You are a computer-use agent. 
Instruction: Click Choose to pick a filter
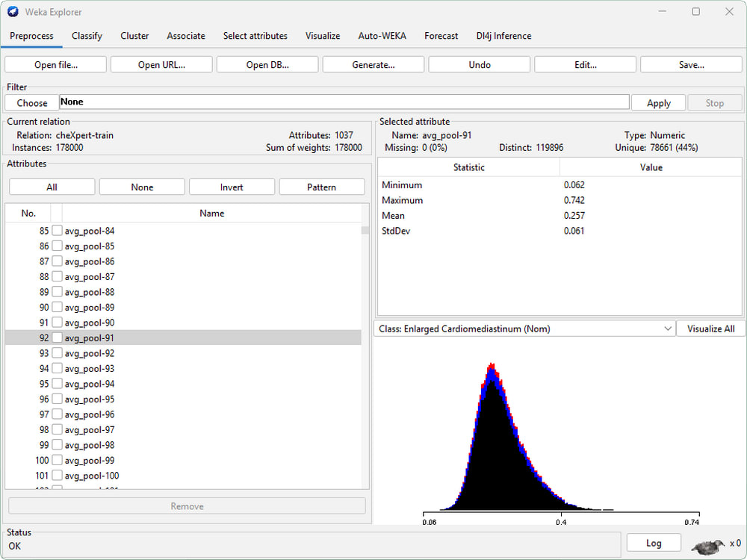[x=32, y=103]
